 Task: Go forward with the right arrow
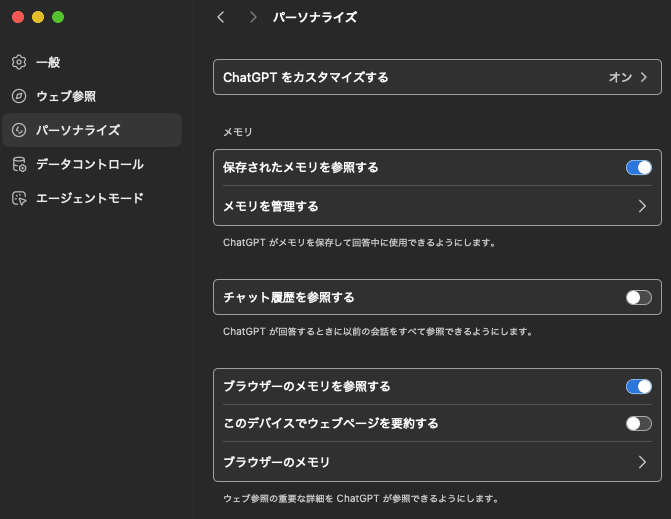pyautogui.click(x=253, y=17)
